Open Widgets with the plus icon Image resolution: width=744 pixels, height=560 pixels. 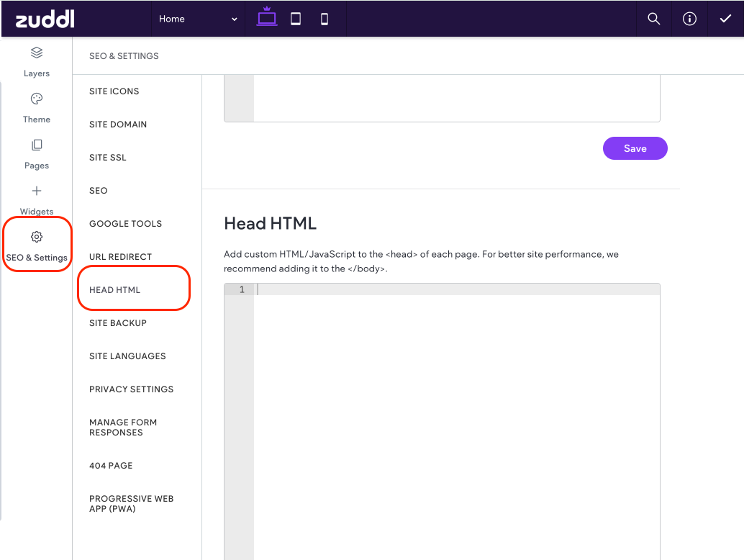pyautogui.click(x=37, y=191)
